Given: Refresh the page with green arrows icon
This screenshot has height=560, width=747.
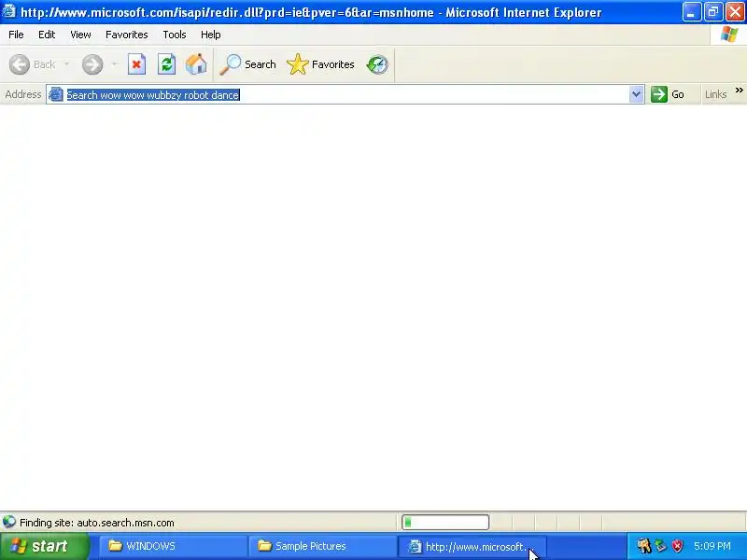Looking at the screenshot, I should 167,64.
